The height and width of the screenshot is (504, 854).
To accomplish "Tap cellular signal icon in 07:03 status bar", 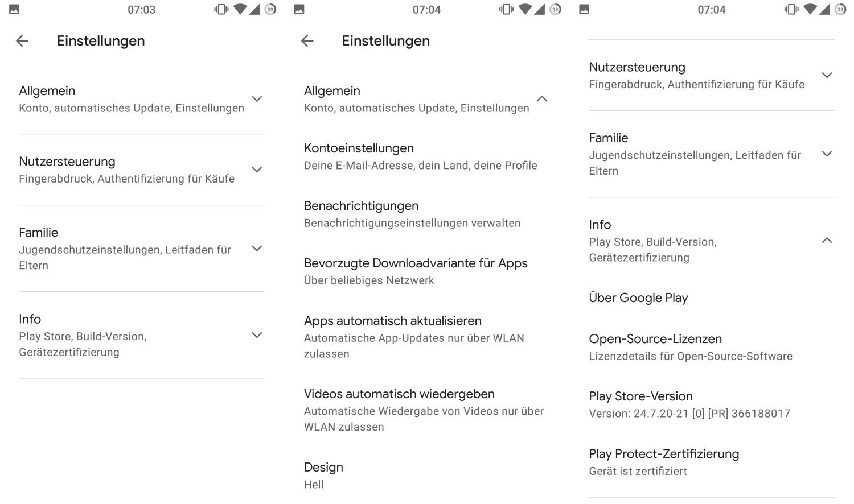I will pyautogui.click(x=254, y=9).
